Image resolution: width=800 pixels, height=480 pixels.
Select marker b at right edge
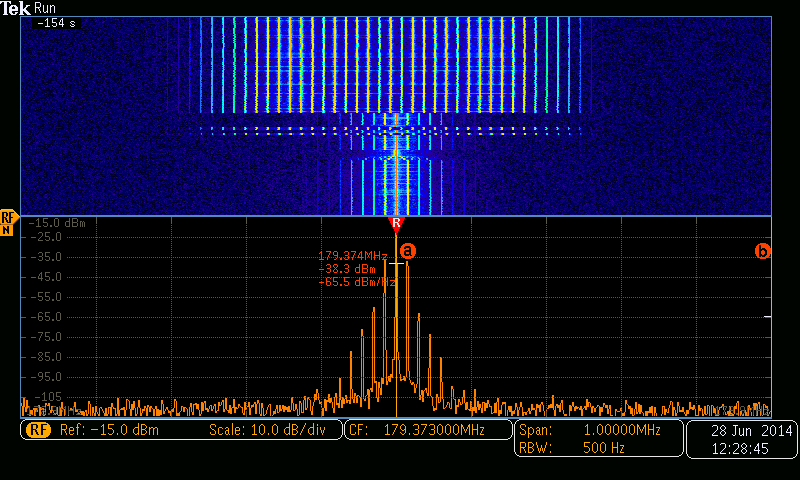[x=762, y=251]
